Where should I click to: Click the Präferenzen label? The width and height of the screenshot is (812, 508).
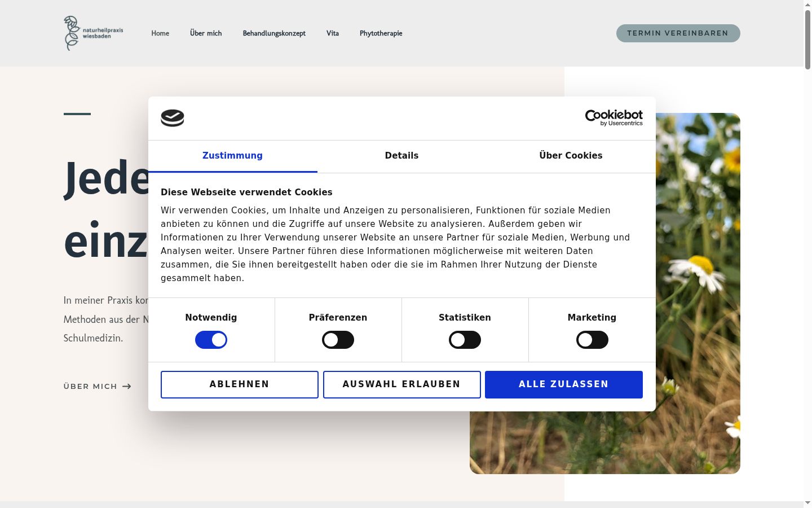click(x=338, y=318)
